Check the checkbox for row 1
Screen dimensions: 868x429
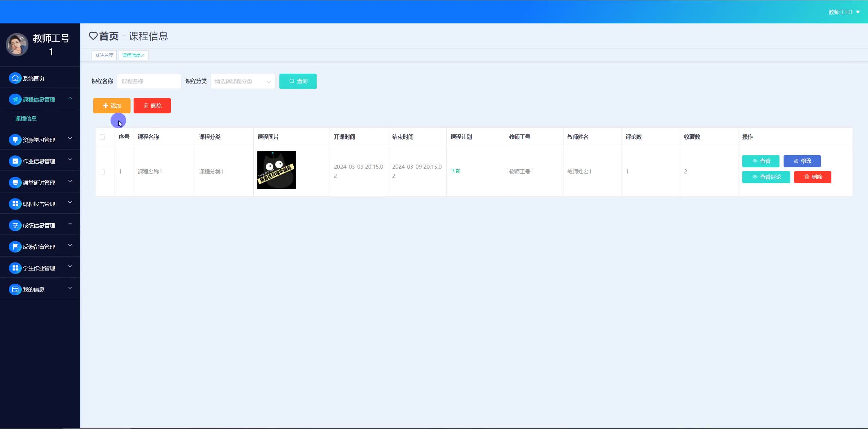coord(102,172)
